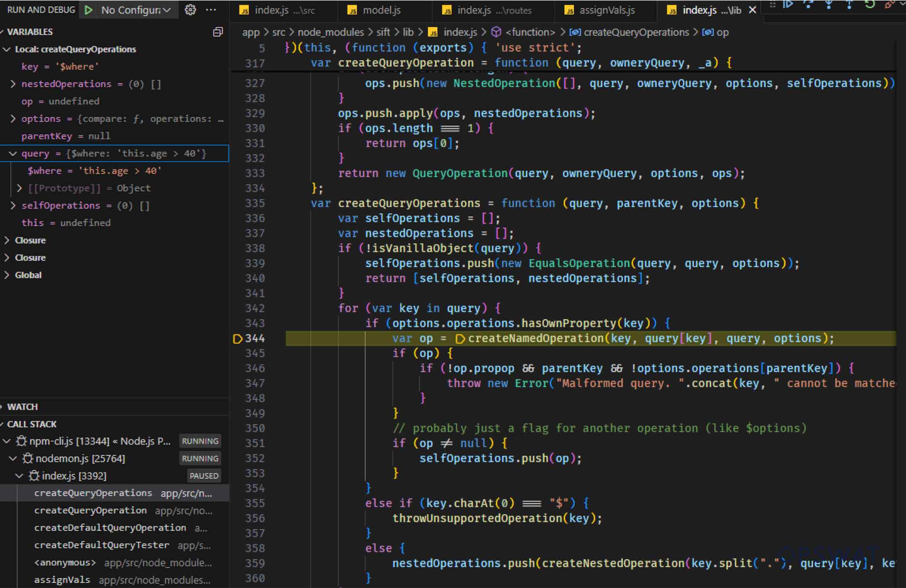Toggle breakpoint in gutter at line 344
Image resolution: width=906 pixels, height=588 pixels.
pyautogui.click(x=237, y=339)
